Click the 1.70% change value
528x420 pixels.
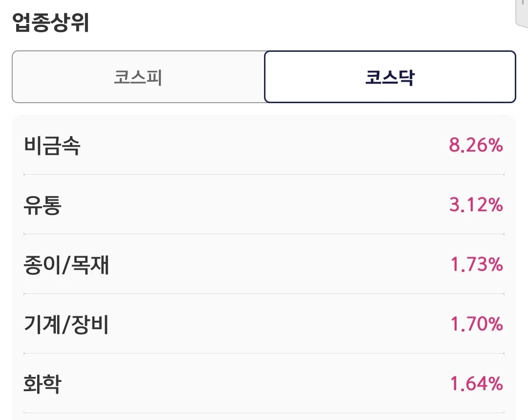tap(477, 324)
